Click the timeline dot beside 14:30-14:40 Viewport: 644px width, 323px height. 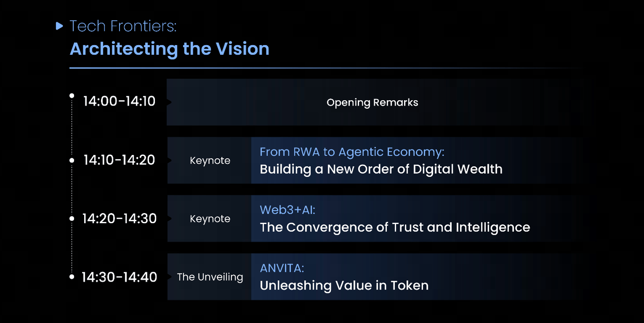point(72,277)
